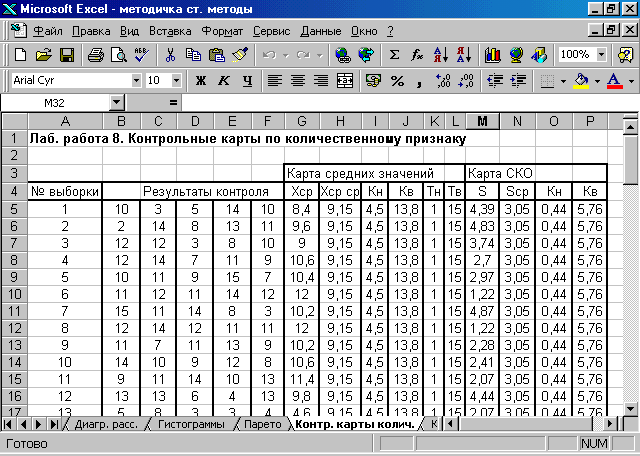The width and height of the screenshot is (640, 456).
Task: Select row 10 header
Action: [x=14, y=294]
